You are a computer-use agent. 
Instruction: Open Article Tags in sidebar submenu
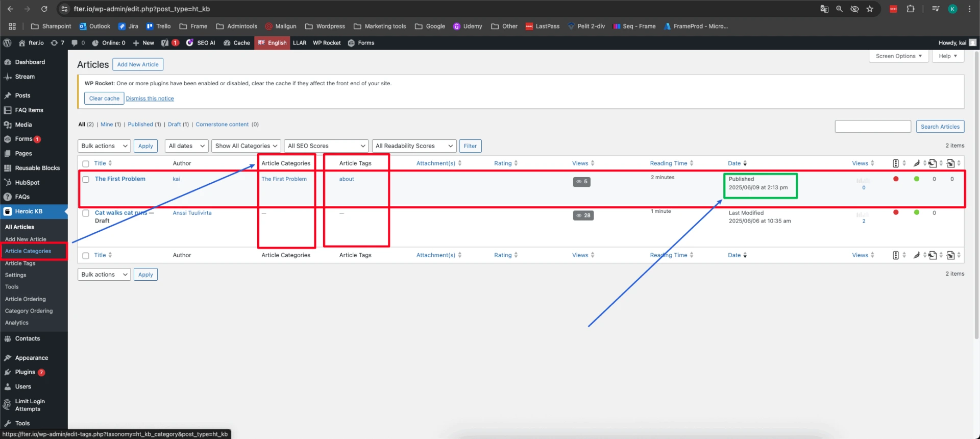point(20,263)
